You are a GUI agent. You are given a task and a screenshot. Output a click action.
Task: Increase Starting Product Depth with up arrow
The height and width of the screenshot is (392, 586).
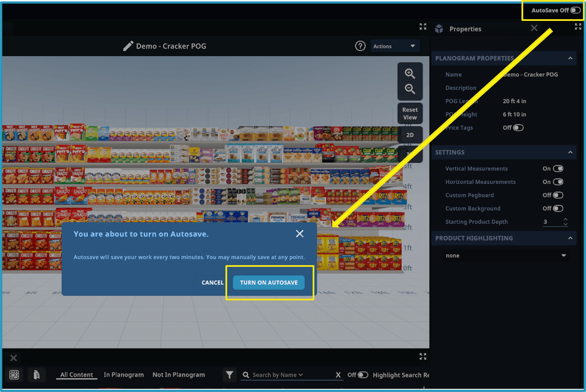coord(566,219)
